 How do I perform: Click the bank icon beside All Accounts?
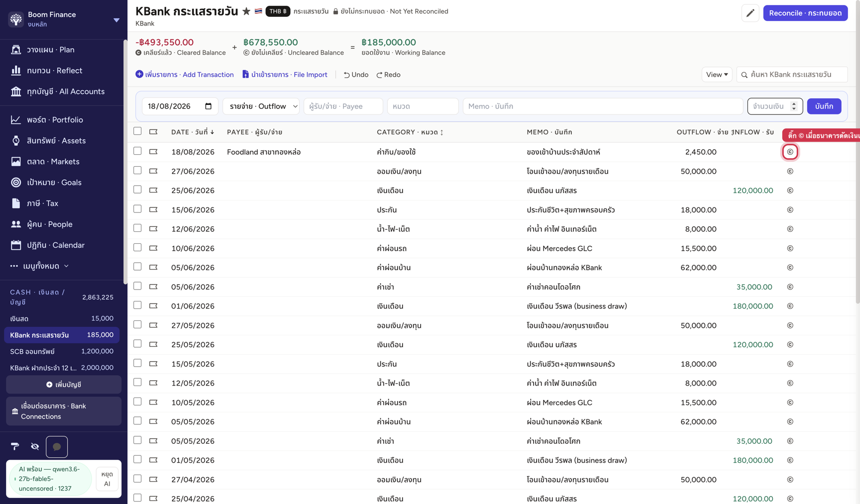pos(16,92)
